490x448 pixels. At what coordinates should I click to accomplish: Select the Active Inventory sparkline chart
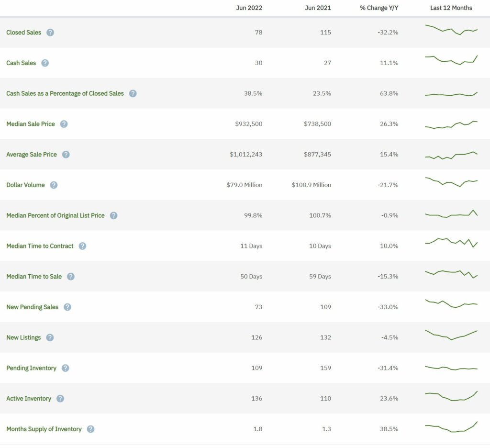click(x=450, y=397)
